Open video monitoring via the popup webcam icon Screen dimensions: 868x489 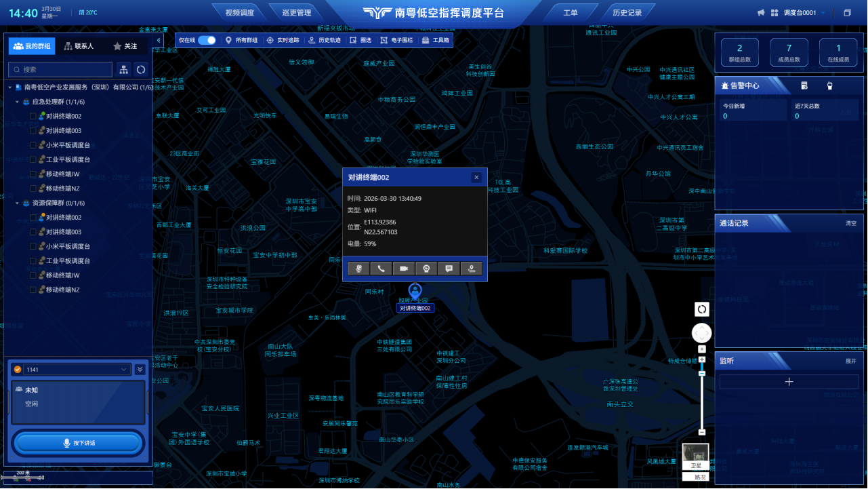pos(426,269)
